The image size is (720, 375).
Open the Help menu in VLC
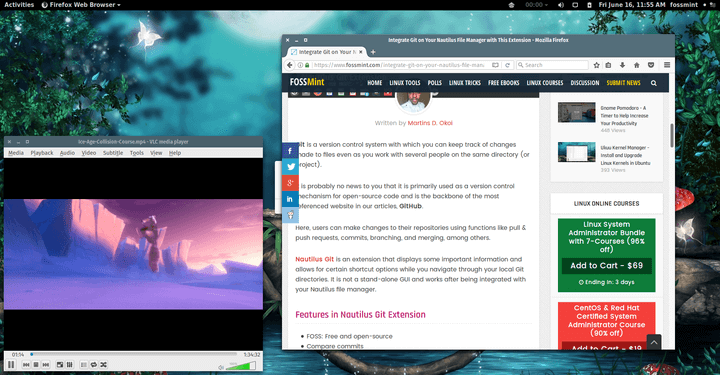pos(175,153)
